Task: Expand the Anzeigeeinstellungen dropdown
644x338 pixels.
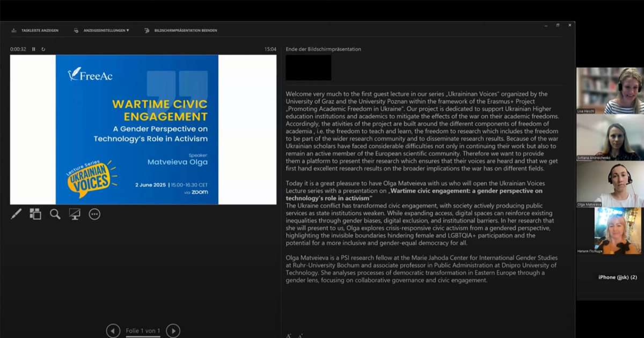Action: (102, 31)
